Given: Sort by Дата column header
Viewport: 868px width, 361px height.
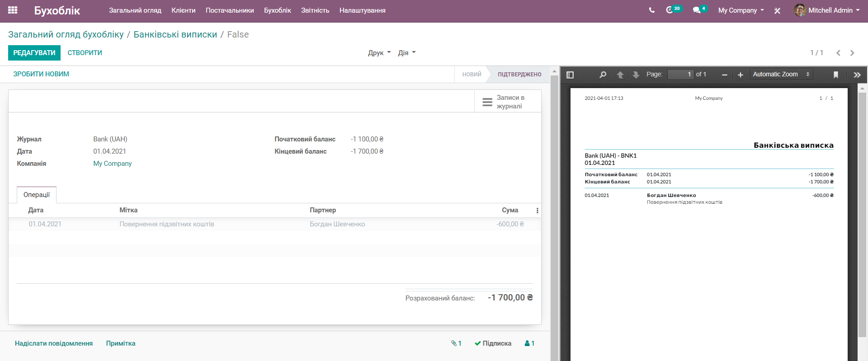Looking at the screenshot, I should coord(36,210).
